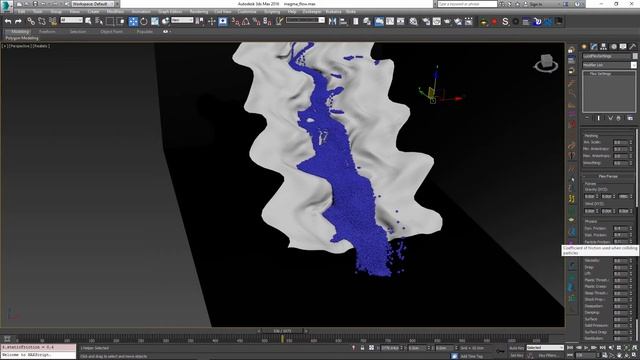Activate the Select and Move tool
The width and height of the screenshot is (640, 360).
[x=133, y=21]
